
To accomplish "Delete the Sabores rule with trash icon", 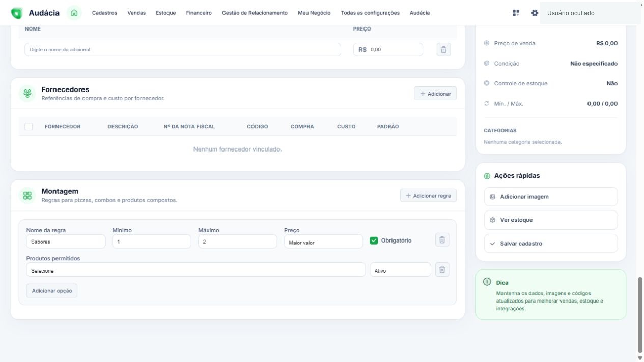I will [x=442, y=240].
